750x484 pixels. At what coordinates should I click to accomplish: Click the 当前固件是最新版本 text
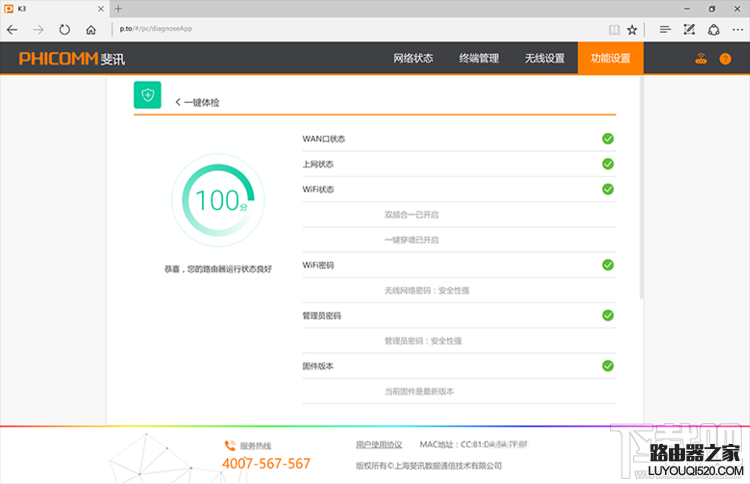(x=419, y=391)
